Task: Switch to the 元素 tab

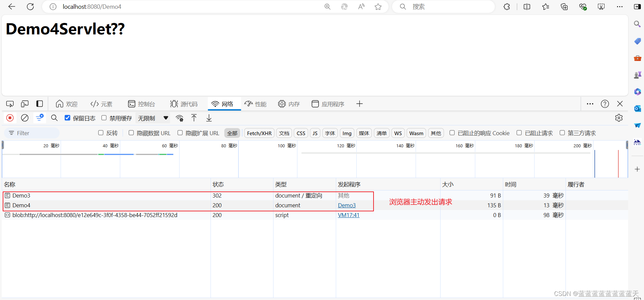Action: [101, 104]
